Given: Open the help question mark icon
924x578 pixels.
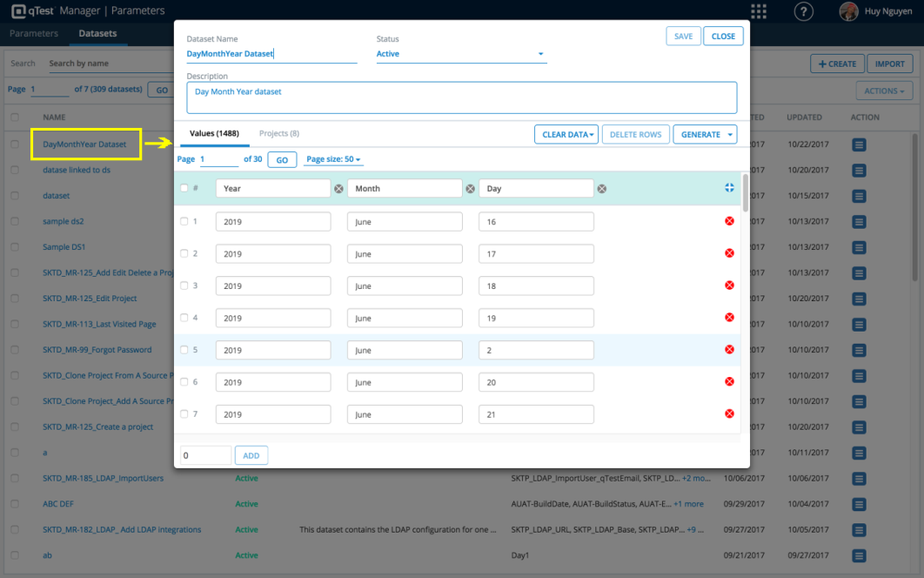Looking at the screenshot, I should tap(804, 11).
